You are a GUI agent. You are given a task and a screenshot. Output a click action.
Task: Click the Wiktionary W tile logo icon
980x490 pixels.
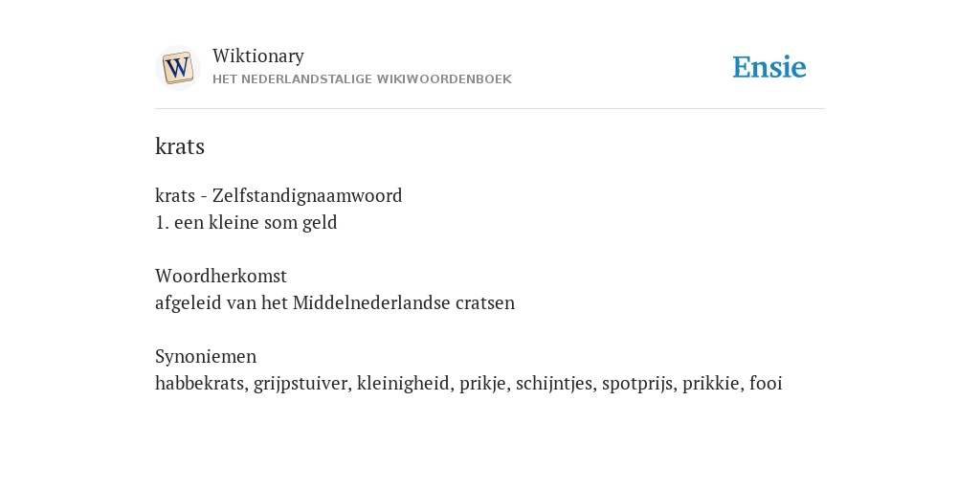(177, 68)
